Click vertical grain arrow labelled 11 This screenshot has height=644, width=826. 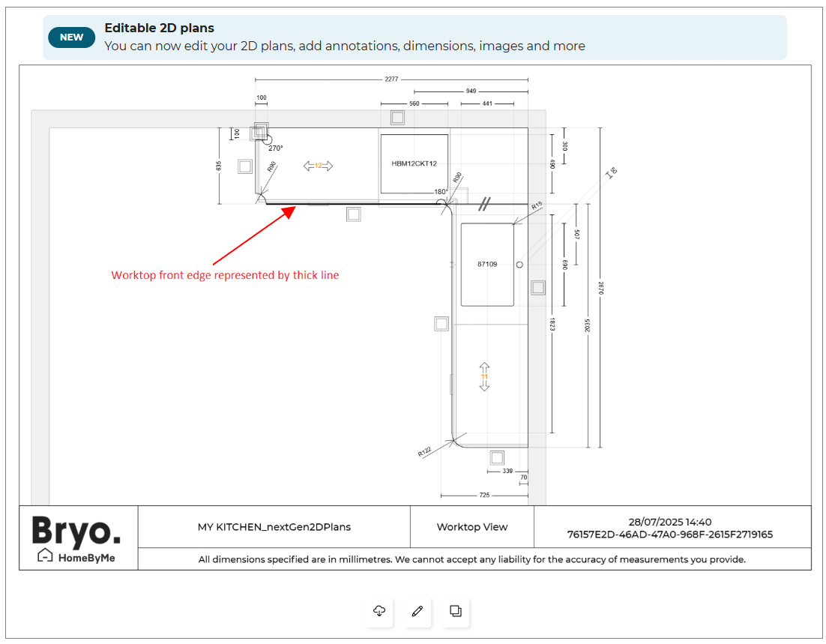[x=484, y=376]
